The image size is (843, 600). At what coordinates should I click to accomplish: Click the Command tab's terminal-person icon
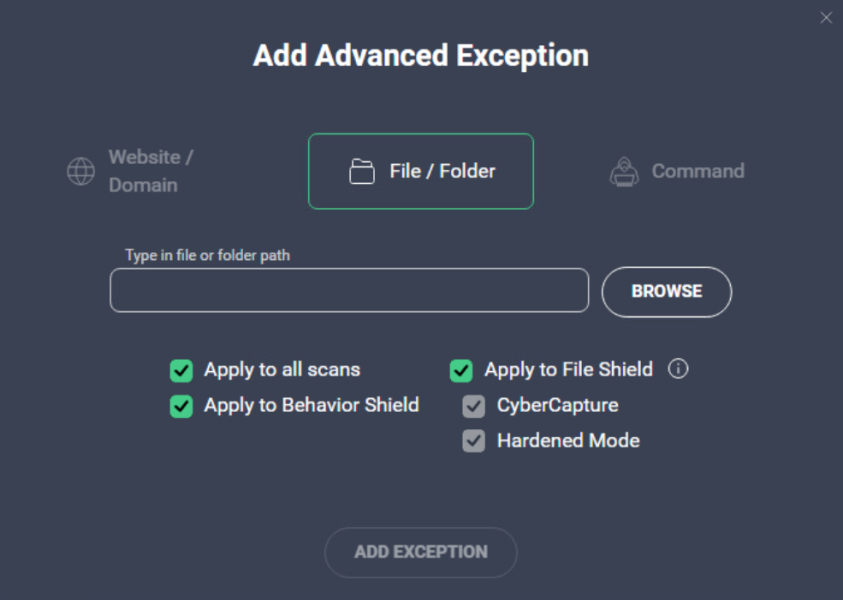625,171
